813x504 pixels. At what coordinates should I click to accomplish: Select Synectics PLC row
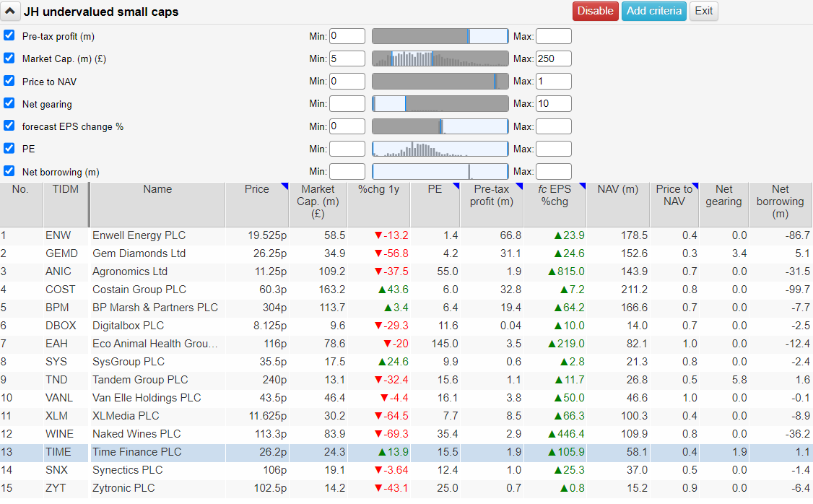pos(406,470)
